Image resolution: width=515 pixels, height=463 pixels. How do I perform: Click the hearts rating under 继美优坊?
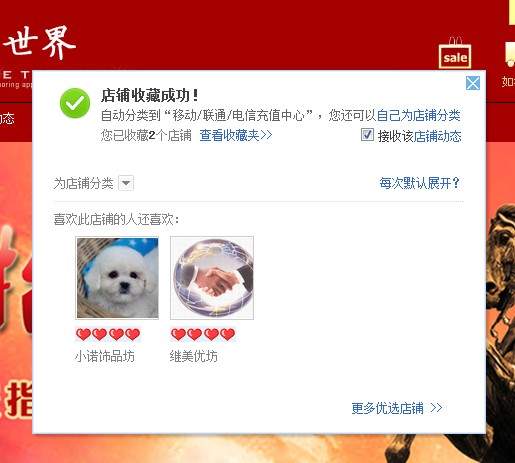(x=203, y=334)
